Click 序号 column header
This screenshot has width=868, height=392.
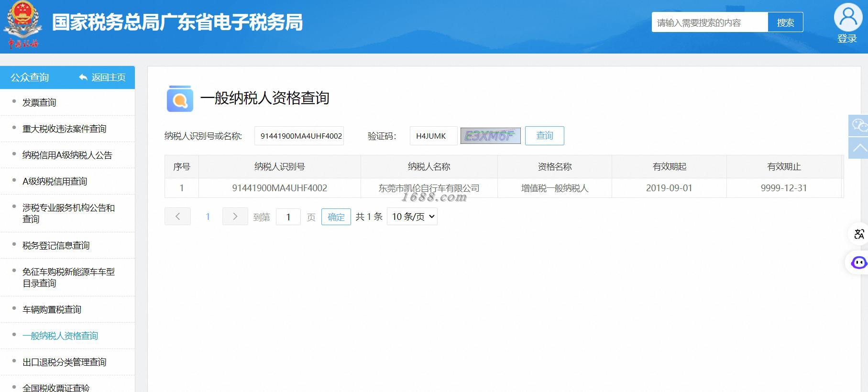tap(182, 166)
